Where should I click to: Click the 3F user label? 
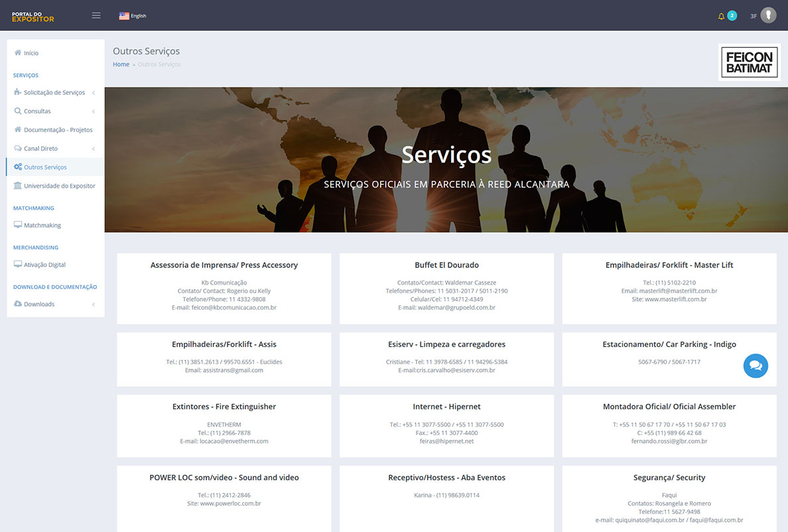[x=754, y=16]
